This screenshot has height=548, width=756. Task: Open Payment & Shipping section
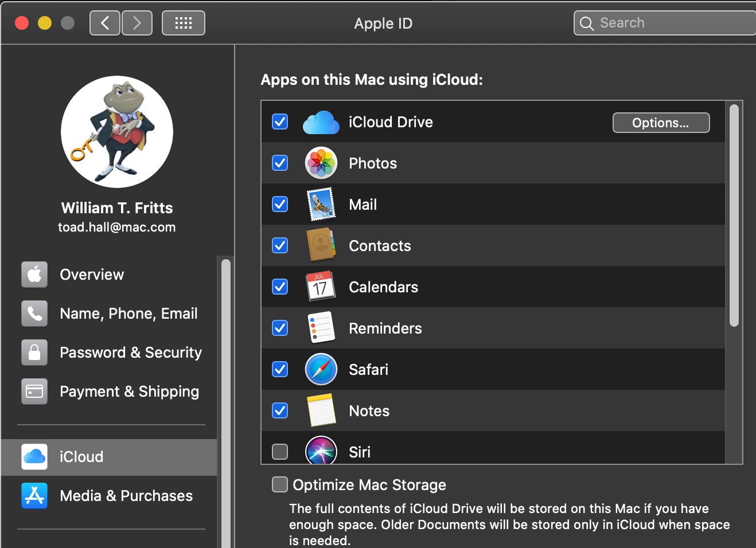(109, 392)
